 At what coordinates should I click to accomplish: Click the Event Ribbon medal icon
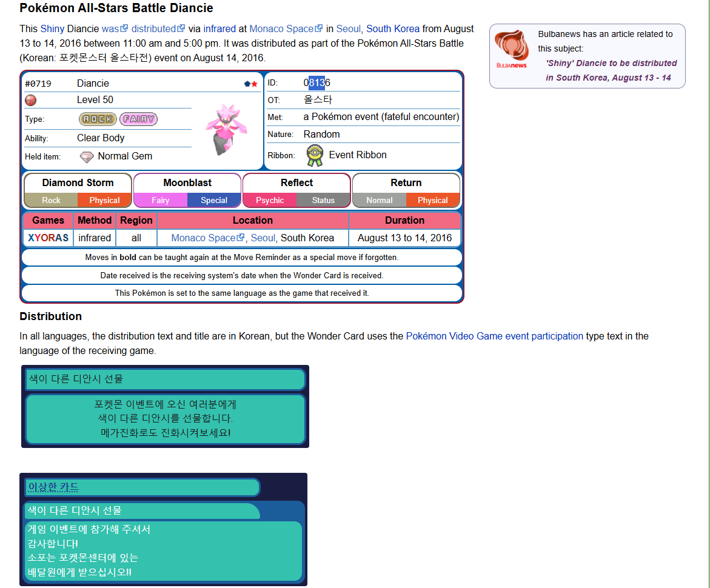(314, 155)
